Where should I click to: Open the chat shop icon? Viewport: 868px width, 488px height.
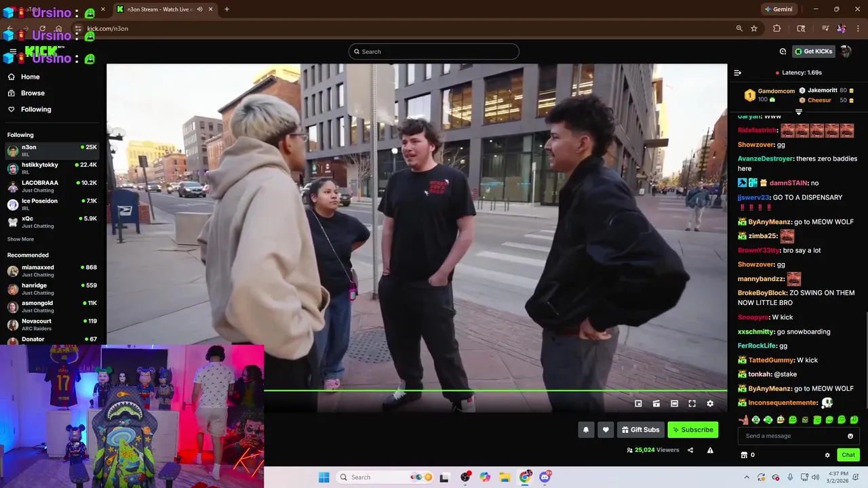tap(744, 455)
